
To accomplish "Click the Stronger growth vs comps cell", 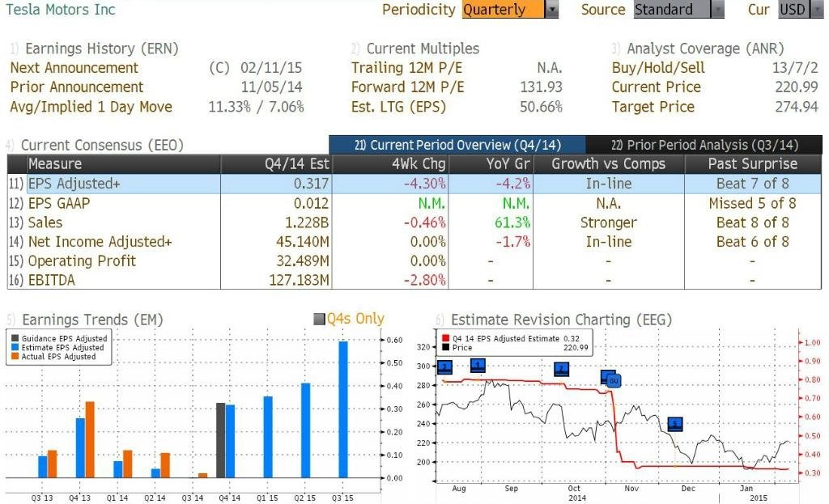I will pos(609,222).
